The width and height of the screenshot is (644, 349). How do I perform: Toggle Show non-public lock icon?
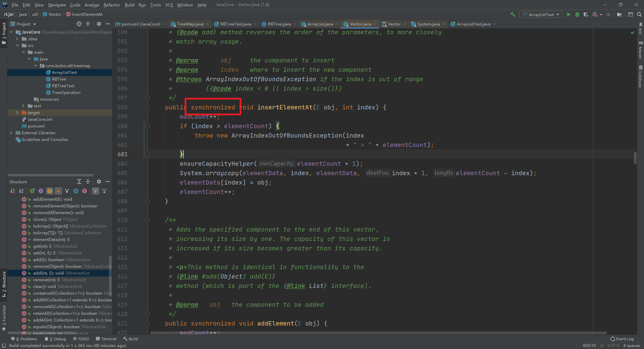58,191
